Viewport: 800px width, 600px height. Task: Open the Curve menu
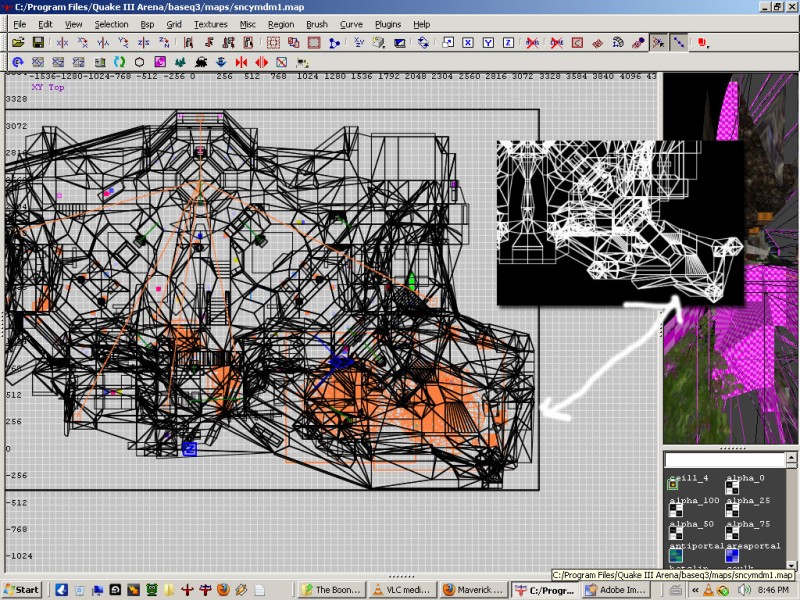coord(351,24)
